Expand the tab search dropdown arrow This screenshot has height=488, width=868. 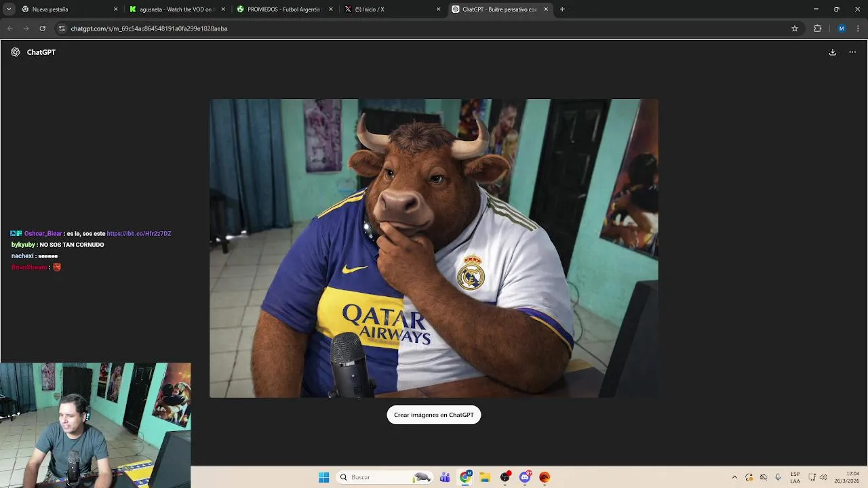pyautogui.click(x=8, y=9)
